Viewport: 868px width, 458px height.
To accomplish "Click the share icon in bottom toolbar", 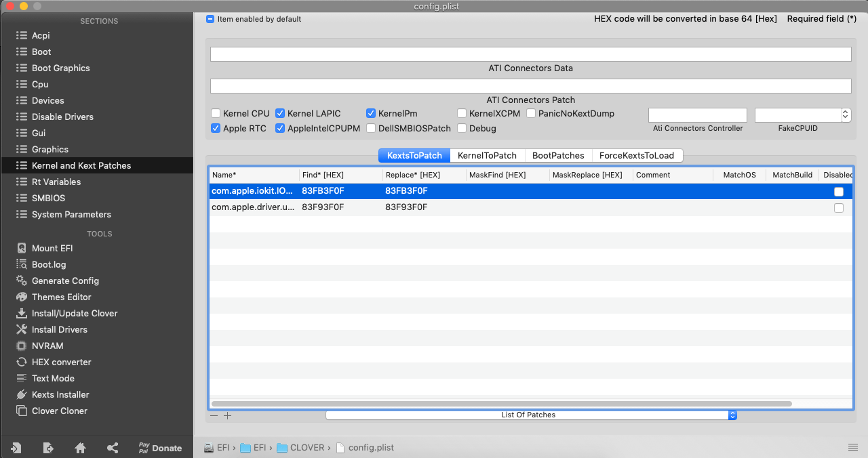I will pyautogui.click(x=113, y=448).
